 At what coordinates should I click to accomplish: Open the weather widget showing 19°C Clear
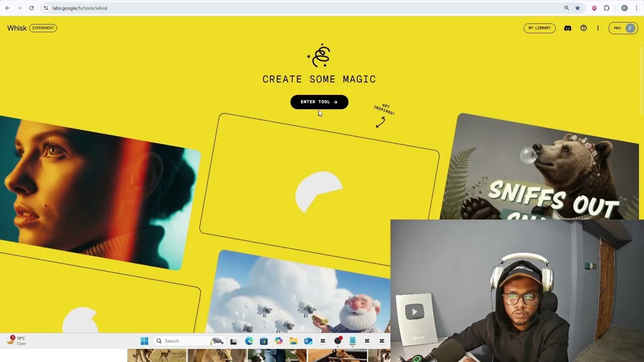click(17, 340)
